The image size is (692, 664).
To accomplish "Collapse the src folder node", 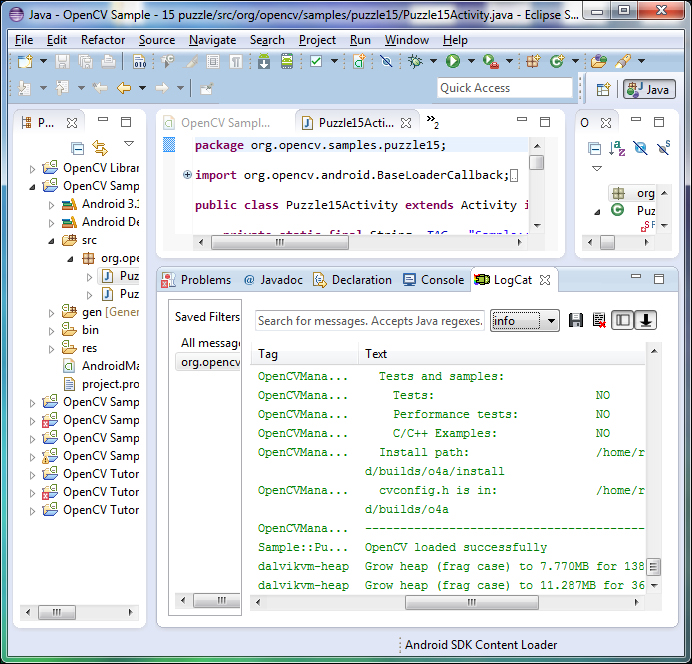I will click(51, 241).
